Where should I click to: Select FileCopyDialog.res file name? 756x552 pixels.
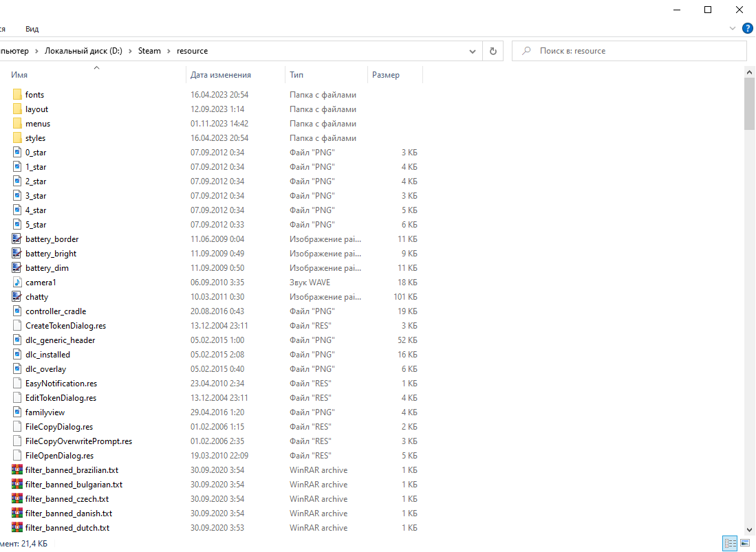(59, 427)
